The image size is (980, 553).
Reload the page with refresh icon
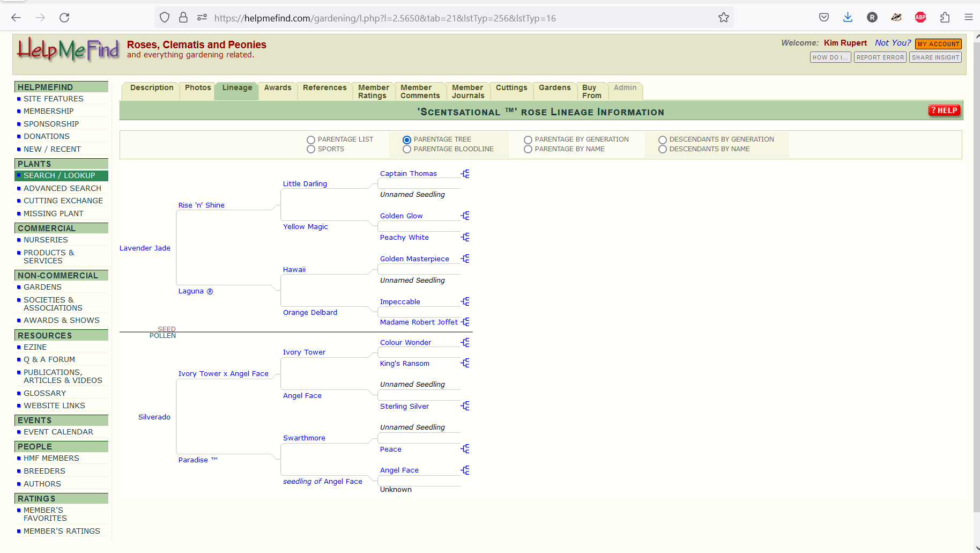point(64,18)
